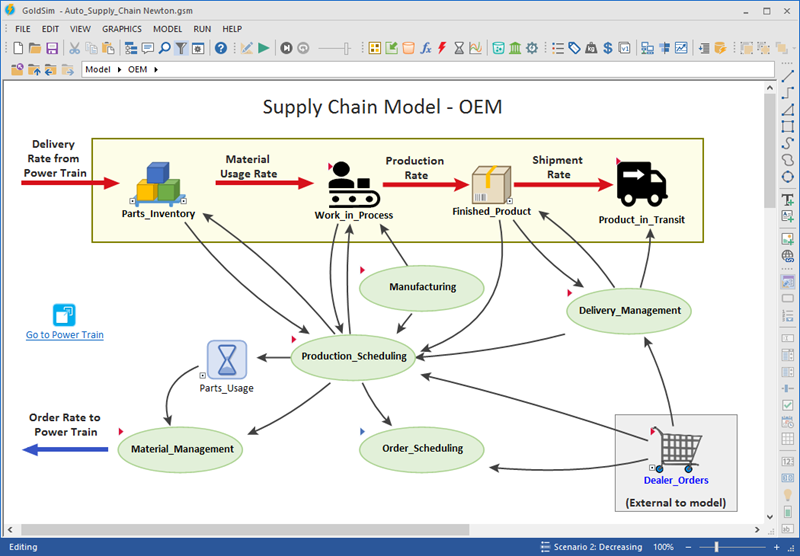Screen dimensions: 800x556
Task: Expand Finished_Product output port box
Action: (x=509, y=201)
